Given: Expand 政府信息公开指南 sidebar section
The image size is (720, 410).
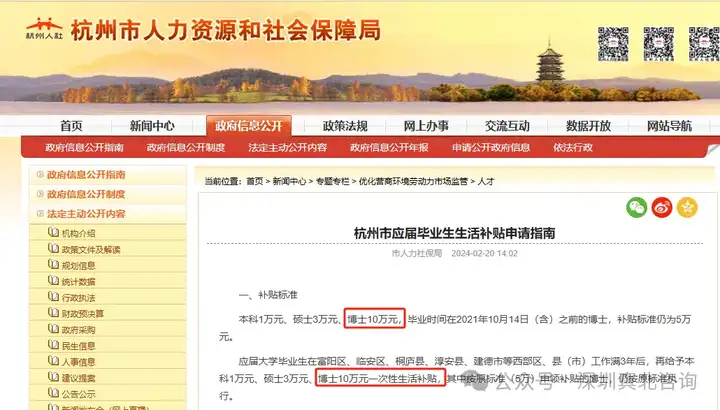Looking at the screenshot, I should [x=40, y=174].
